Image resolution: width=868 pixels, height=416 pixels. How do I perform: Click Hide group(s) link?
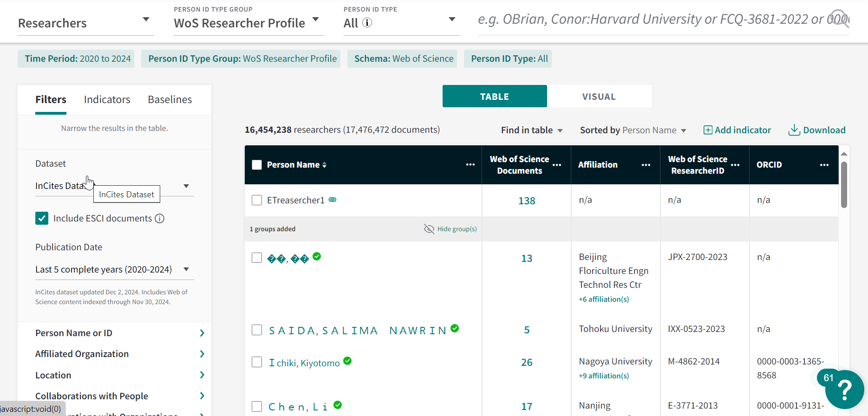[457, 229]
